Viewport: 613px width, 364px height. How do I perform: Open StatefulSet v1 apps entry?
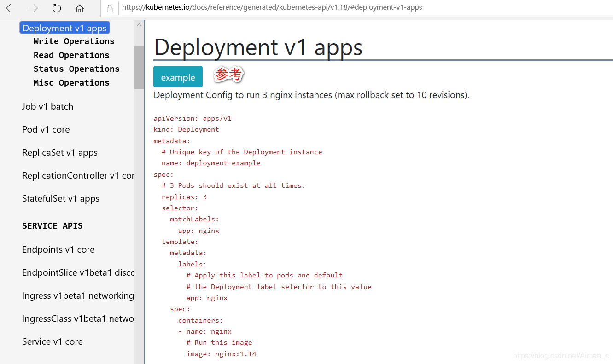(x=61, y=198)
